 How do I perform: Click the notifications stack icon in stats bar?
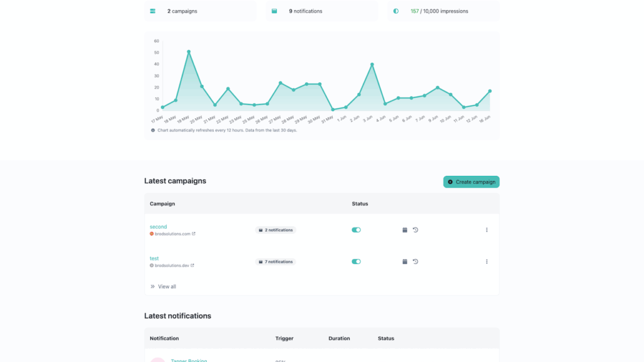point(274,11)
